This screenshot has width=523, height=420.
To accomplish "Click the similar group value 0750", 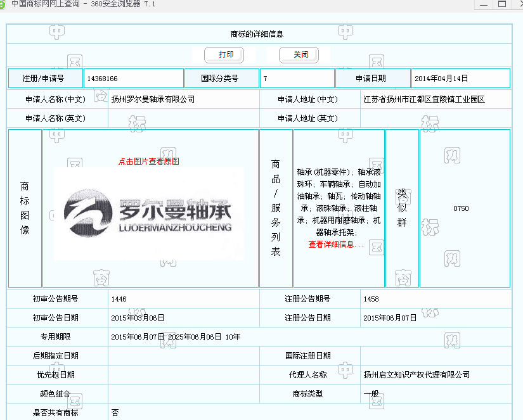I will coord(461,208).
